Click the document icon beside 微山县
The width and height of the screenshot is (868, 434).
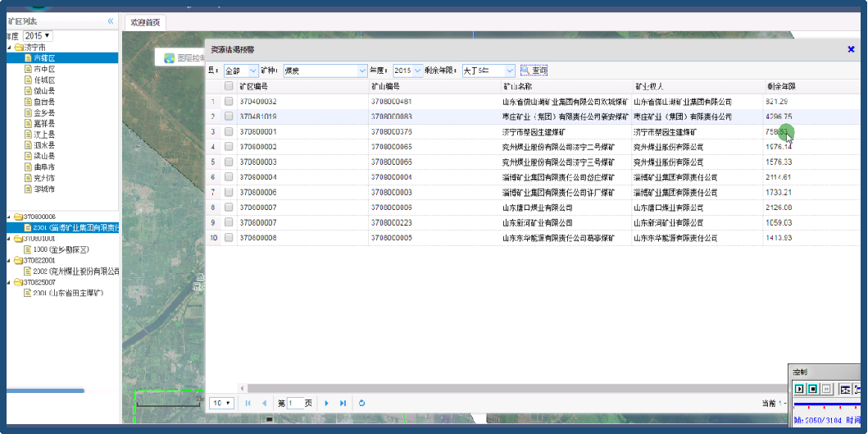tap(28, 90)
